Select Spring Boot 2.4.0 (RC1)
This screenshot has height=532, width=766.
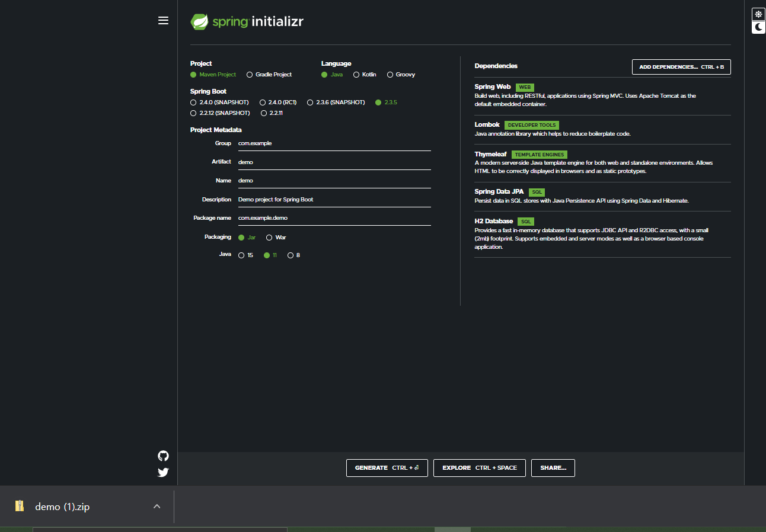coord(278,102)
